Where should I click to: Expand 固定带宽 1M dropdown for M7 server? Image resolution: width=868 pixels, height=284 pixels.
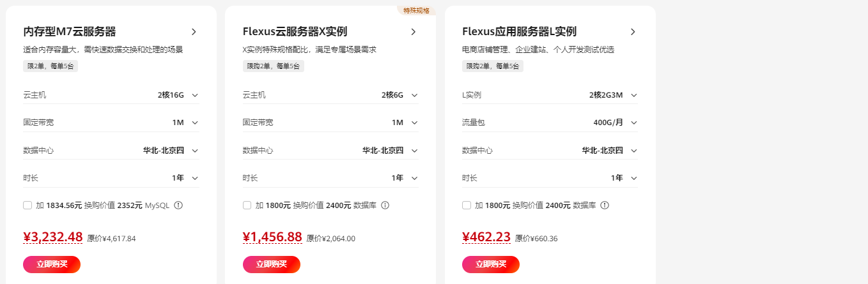coord(195,123)
